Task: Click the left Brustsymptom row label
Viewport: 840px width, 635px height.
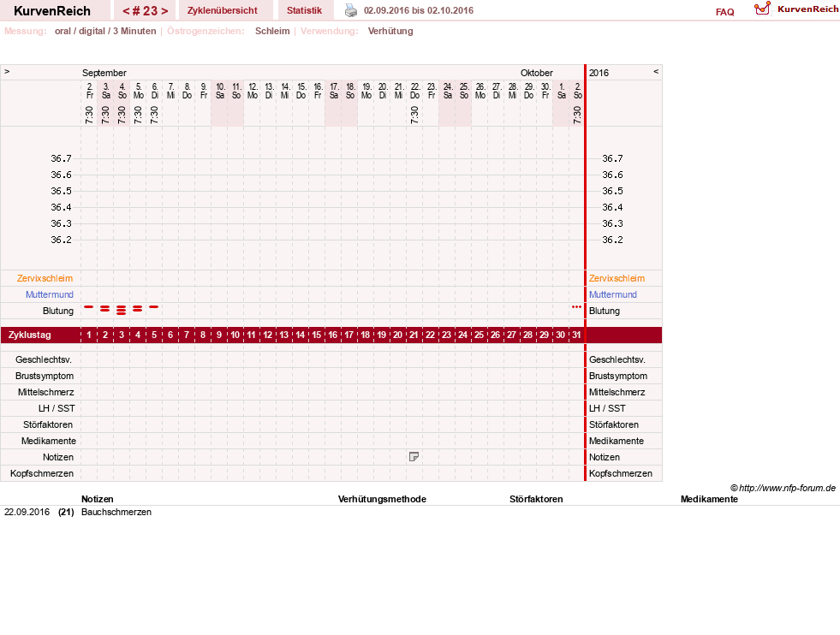Action: 45,376
